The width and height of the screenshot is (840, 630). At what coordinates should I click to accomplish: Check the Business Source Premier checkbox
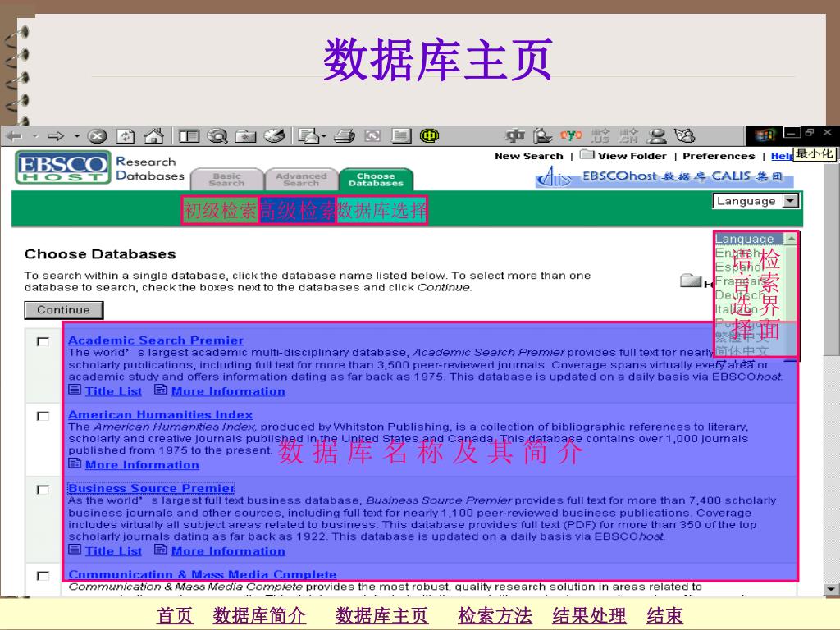coord(43,490)
